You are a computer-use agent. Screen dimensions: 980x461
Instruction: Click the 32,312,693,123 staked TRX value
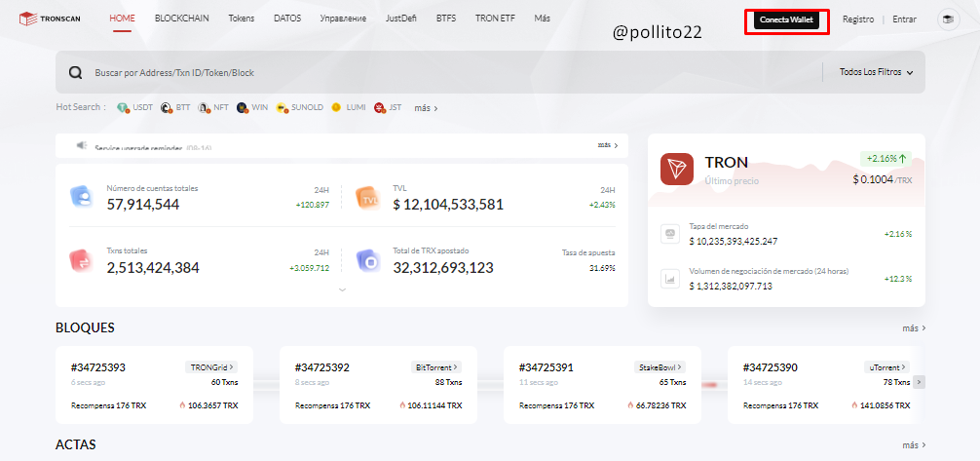443,268
